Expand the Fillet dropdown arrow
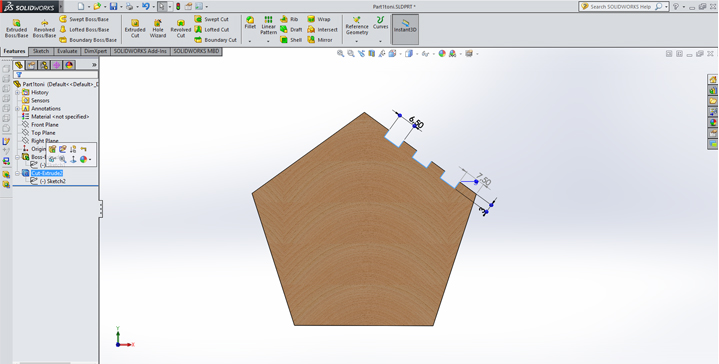This screenshot has height=364, width=719. coord(250,41)
